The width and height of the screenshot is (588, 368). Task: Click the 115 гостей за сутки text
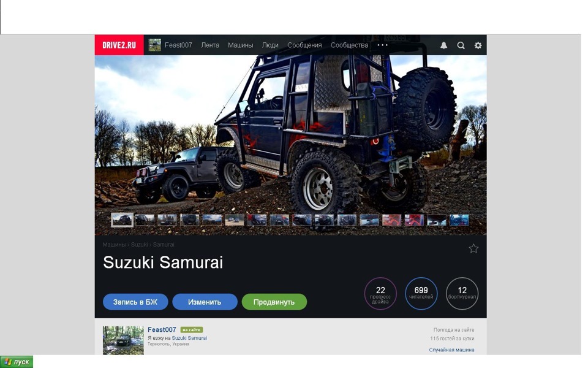coord(452,339)
